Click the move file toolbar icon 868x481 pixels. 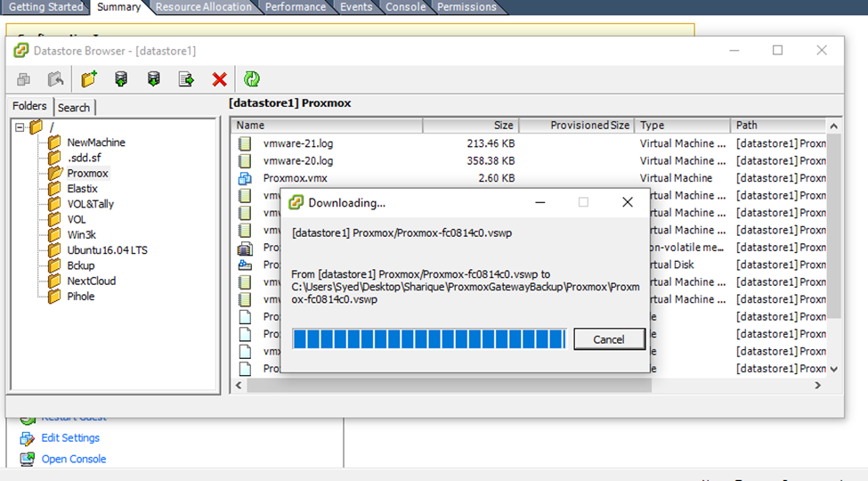pos(186,79)
